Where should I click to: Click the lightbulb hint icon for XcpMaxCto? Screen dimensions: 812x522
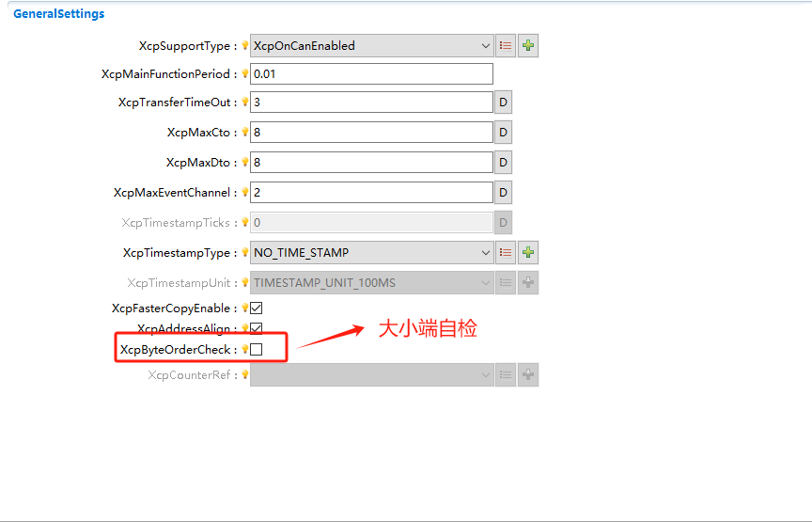[x=245, y=134]
